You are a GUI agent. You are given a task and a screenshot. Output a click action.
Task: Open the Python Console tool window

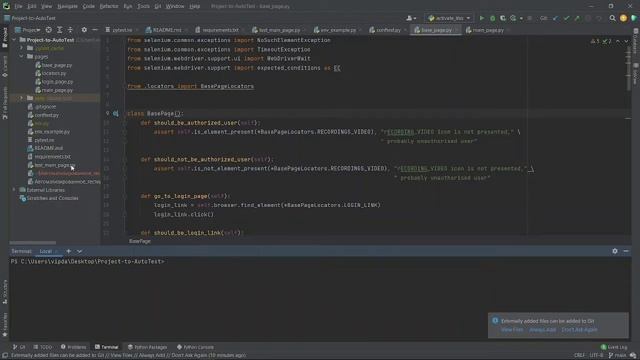(195, 347)
